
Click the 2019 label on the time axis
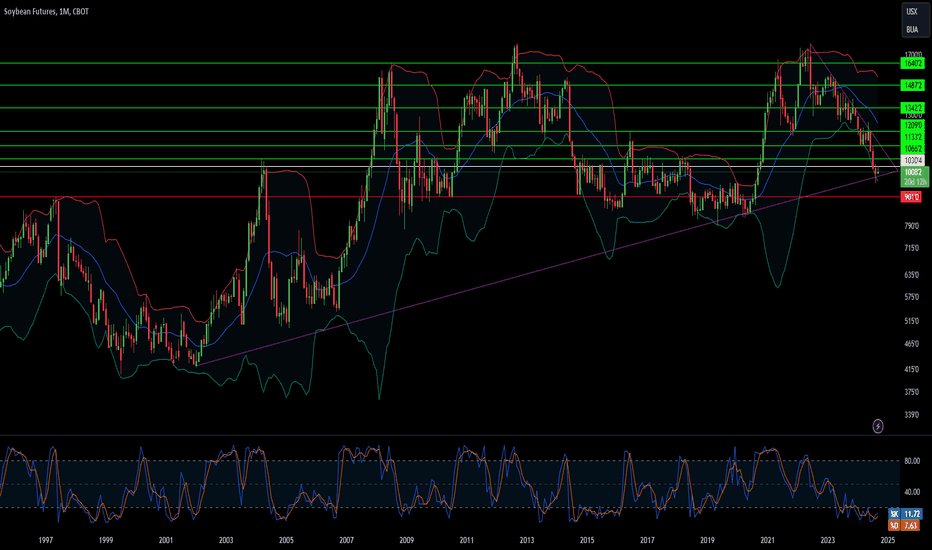[707, 540]
